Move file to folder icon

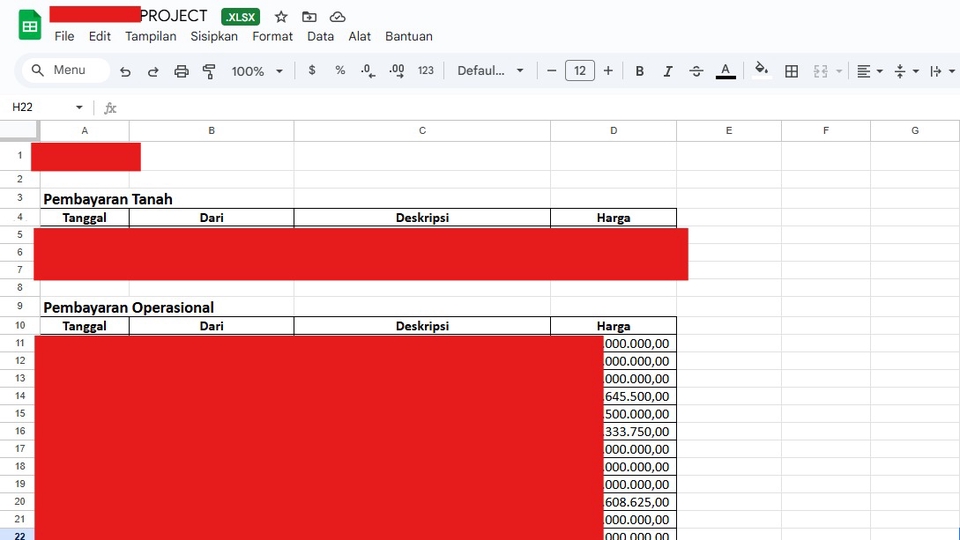[309, 17]
